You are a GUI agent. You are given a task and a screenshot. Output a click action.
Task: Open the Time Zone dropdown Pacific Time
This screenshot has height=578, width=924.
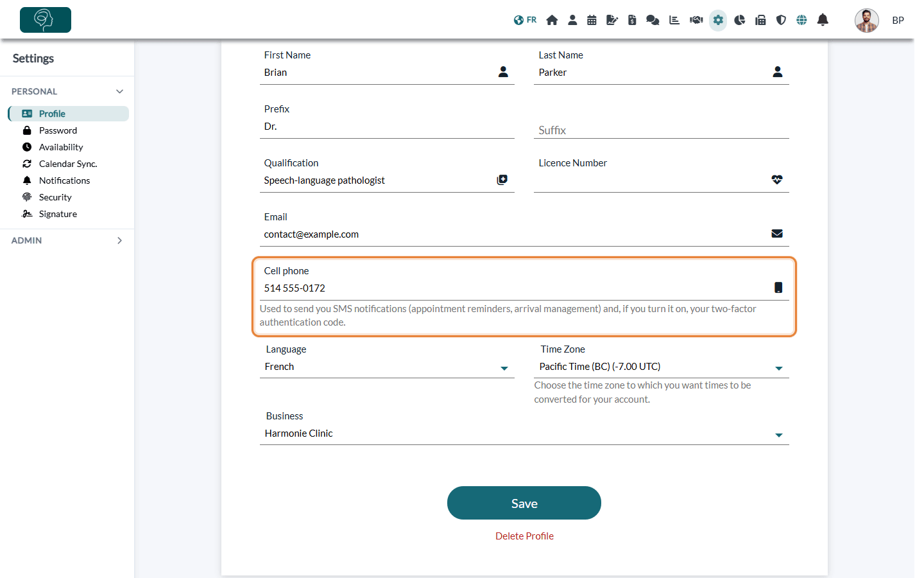click(x=662, y=367)
